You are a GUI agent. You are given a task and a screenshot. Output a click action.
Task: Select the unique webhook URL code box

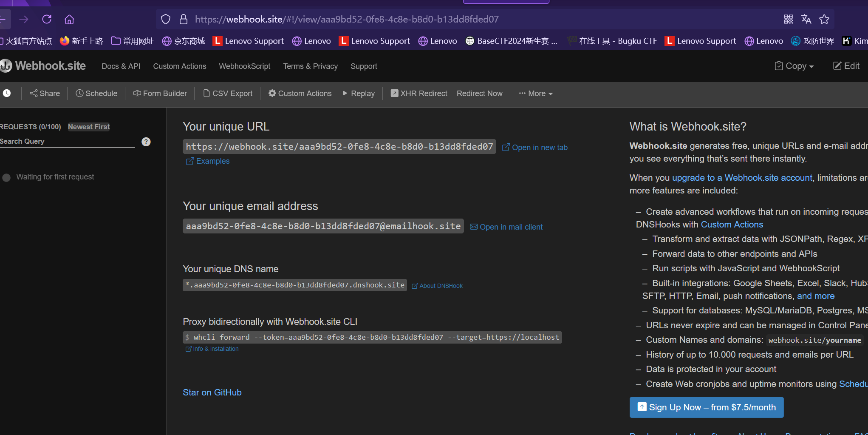(x=339, y=147)
